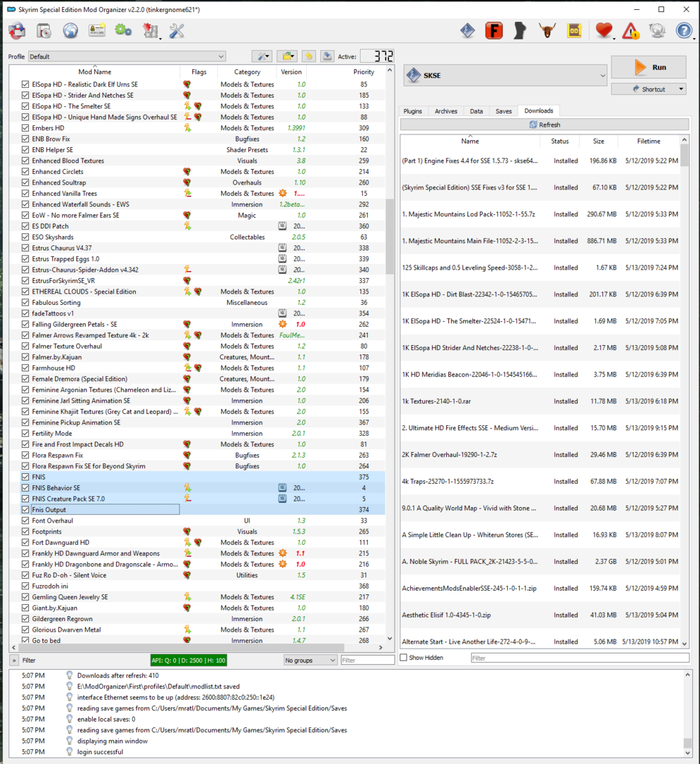The image size is (700, 764).
Task: Sort downloads by the Name column header
Action: coord(469,141)
